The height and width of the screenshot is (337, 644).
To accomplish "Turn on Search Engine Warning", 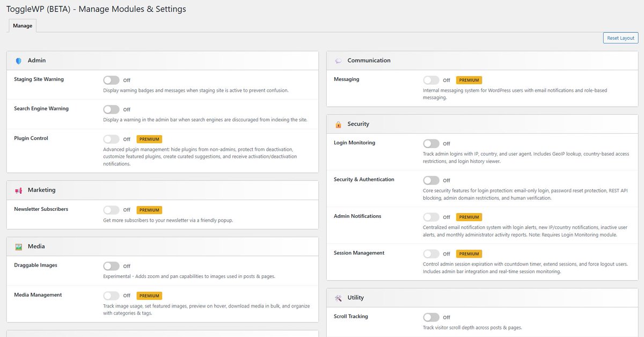I will pyautogui.click(x=111, y=109).
